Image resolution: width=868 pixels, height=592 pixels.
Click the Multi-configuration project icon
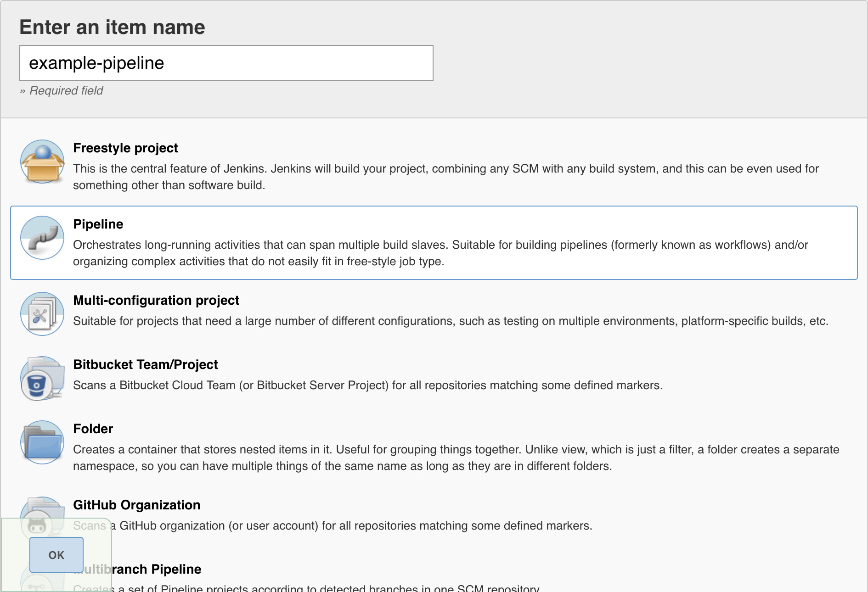(x=42, y=314)
